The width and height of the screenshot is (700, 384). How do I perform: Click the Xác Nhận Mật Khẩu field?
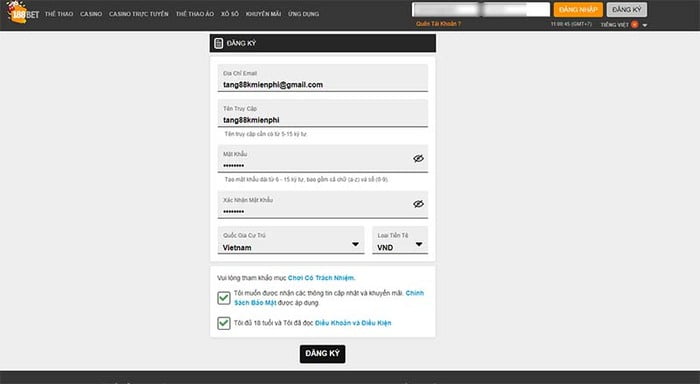point(323,205)
